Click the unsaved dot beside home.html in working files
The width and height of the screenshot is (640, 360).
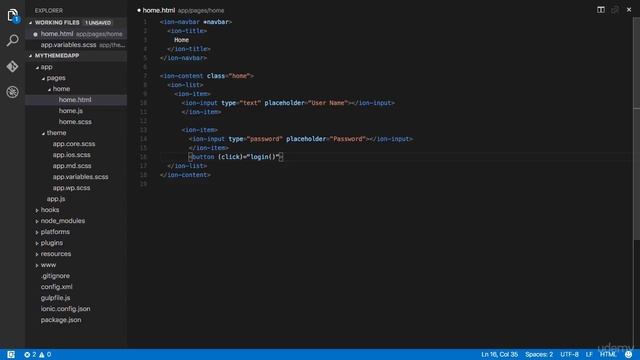coord(35,34)
